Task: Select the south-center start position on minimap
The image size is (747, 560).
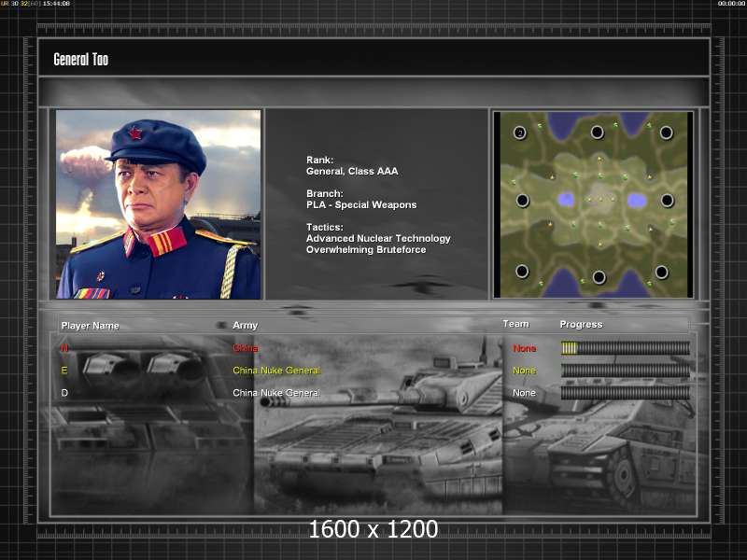Action: (x=599, y=276)
